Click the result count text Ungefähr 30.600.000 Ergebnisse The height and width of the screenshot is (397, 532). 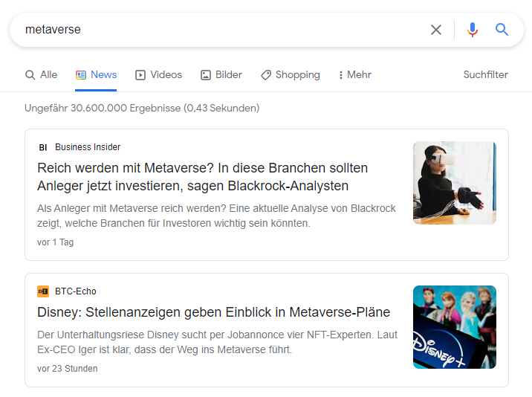pos(142,108)
